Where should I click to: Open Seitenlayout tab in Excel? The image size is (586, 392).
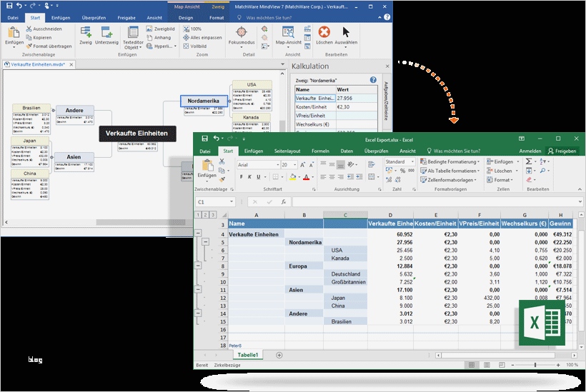[x=287, y=151]
